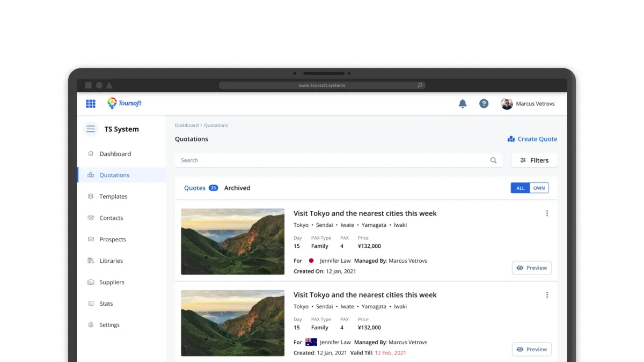Screen dimensions: 644x362
Task: Click the Create Quote map icon
Action: coord(511,139)
